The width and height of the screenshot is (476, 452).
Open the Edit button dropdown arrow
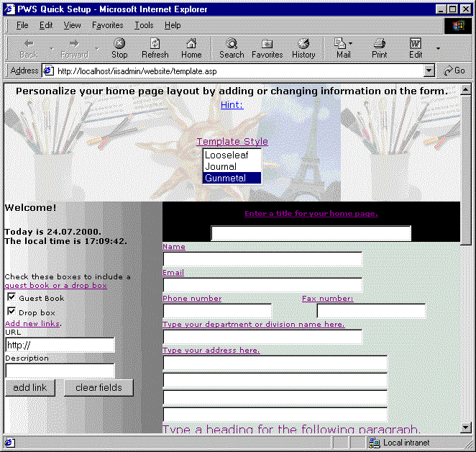coord(438,49)
